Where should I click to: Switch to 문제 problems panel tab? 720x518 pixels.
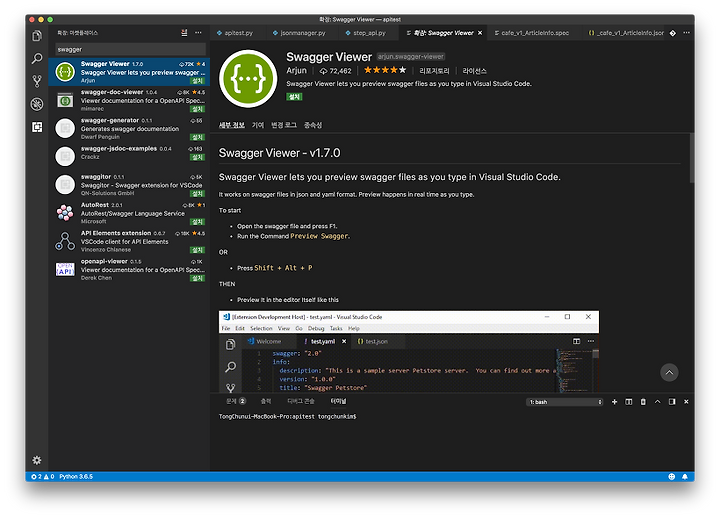[236, 401]
